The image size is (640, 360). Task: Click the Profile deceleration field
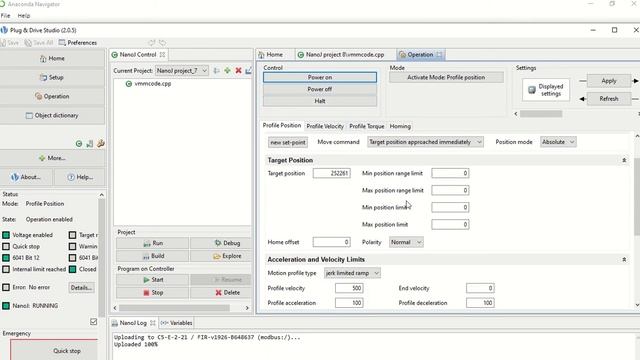(x=480, y=303)
